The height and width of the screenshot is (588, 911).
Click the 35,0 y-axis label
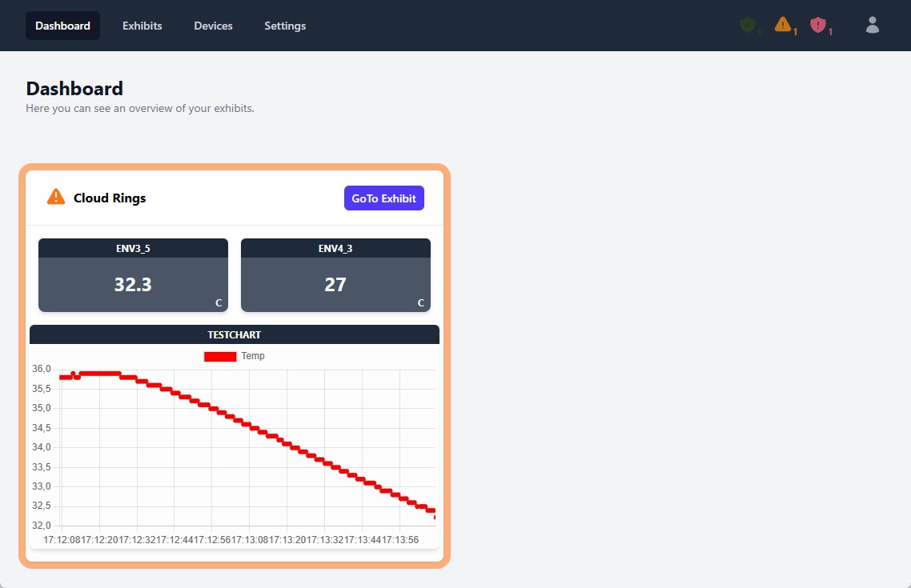click(42, 408)
